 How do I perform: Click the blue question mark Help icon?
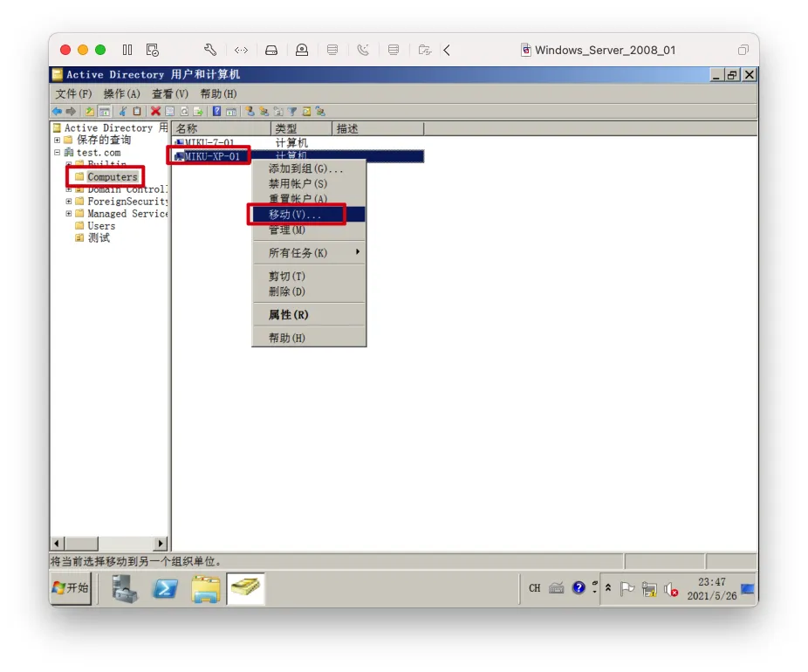pyautogui.click(x=217, y=112)
